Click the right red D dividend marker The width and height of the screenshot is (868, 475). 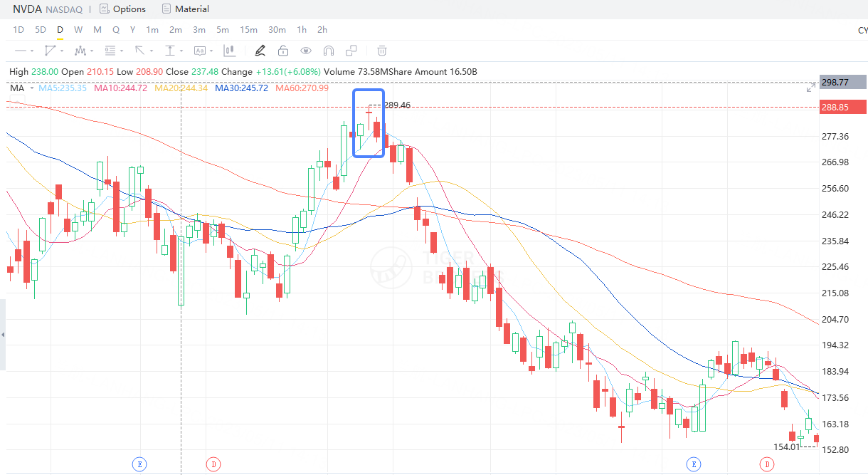pyautogui.click(x=767, y=464)
